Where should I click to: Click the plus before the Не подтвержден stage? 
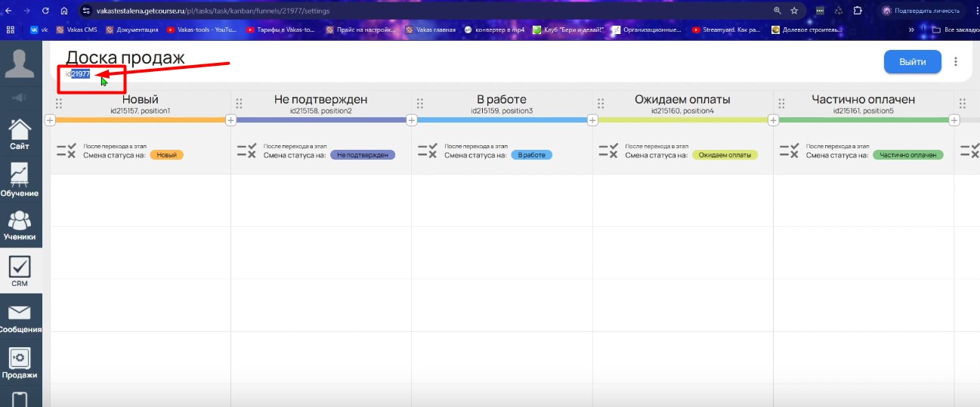click(x=230, y=120)
